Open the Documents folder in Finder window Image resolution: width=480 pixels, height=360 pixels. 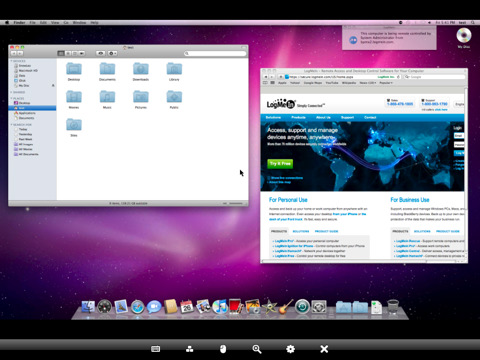tap(107, 72)
